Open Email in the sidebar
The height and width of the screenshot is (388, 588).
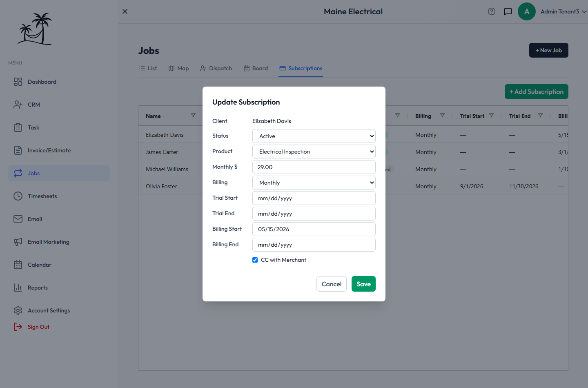pos(59,219)
